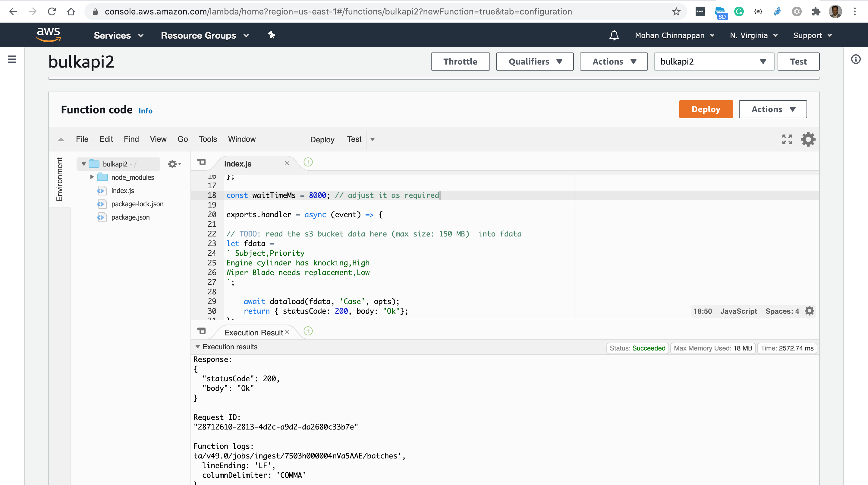The image size is (868, 485).
Task: Go back with the browser back arrow
Action: [x=13, y=11]
